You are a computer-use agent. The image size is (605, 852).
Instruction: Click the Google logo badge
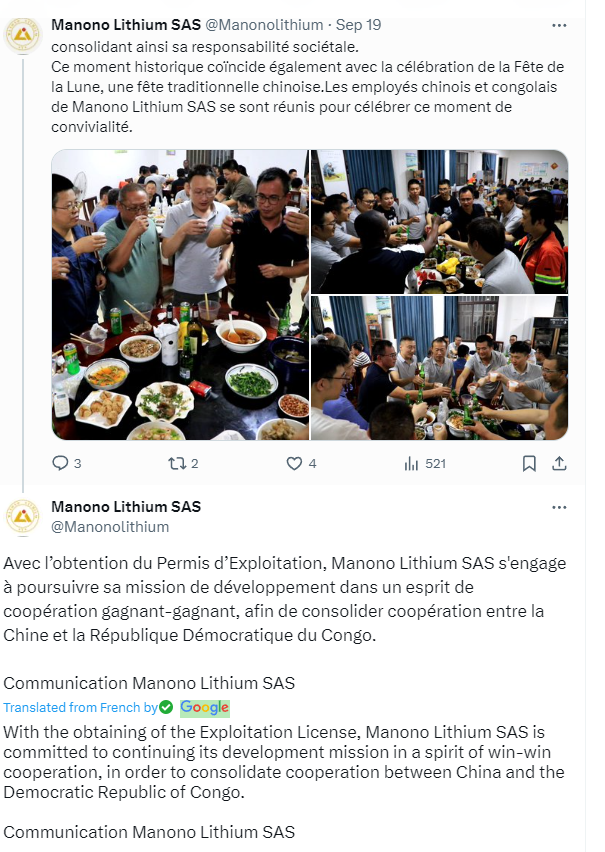click(205, 707)
